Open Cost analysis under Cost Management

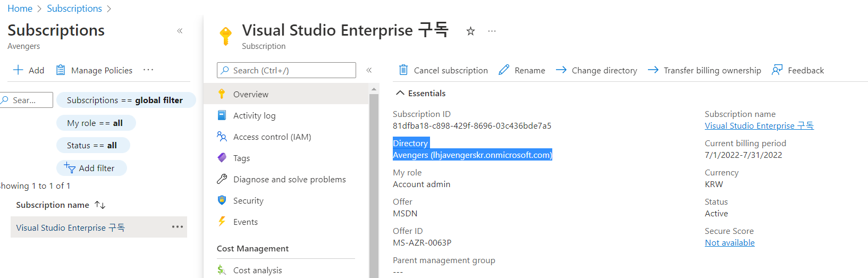click(x=286, y=270)
